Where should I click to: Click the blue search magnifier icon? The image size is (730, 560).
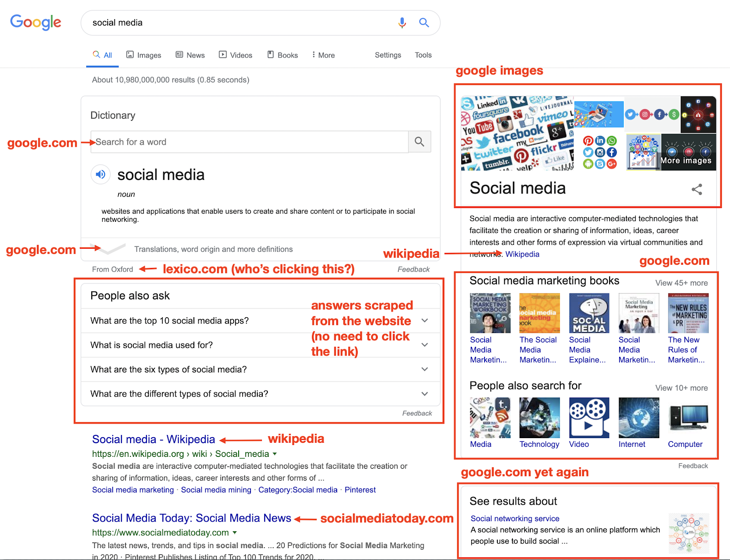tap(424, 22)
